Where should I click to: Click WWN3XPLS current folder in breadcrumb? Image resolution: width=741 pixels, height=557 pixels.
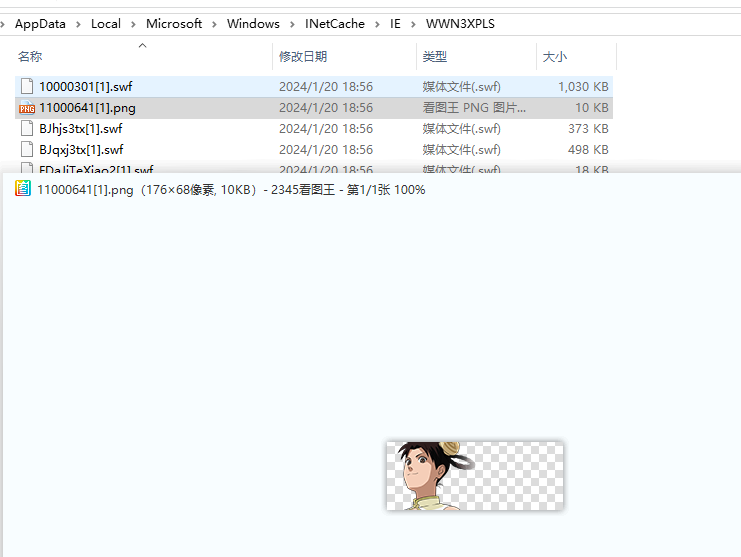[x=460, y=24]
